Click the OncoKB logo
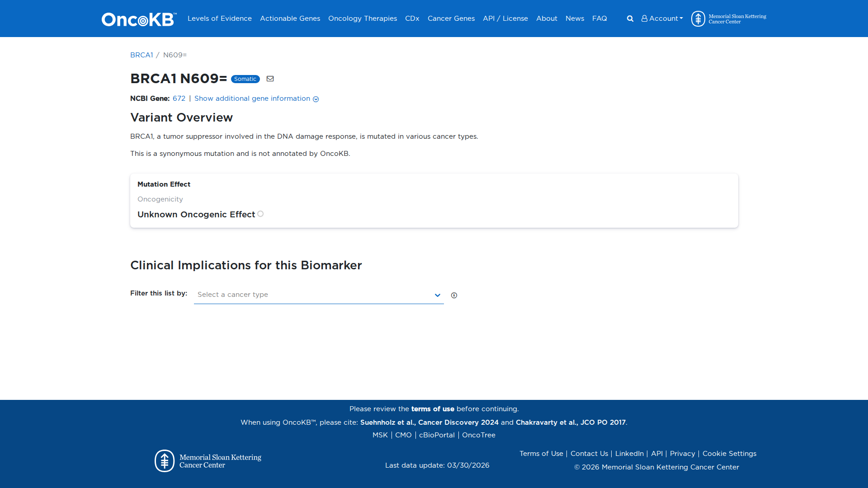The height and width of the screenshot is (488, 868). (138, 19)
